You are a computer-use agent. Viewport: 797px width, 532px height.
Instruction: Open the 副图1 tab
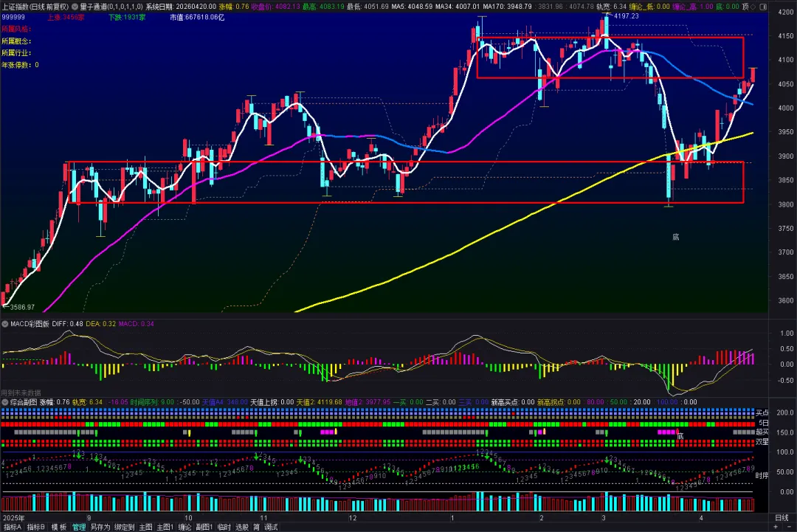204,528
